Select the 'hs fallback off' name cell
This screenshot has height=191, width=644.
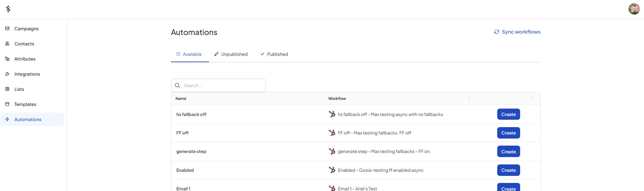[191, 114]
